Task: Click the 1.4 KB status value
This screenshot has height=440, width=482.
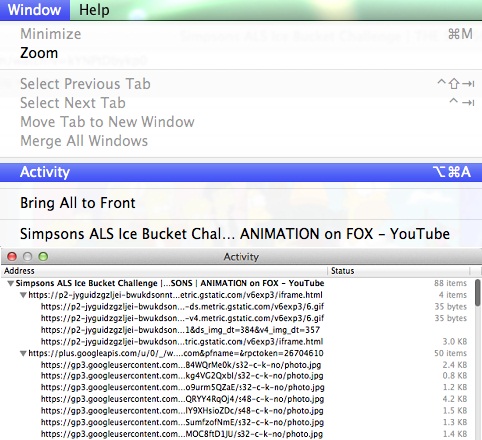Action: tap(455, 434)
